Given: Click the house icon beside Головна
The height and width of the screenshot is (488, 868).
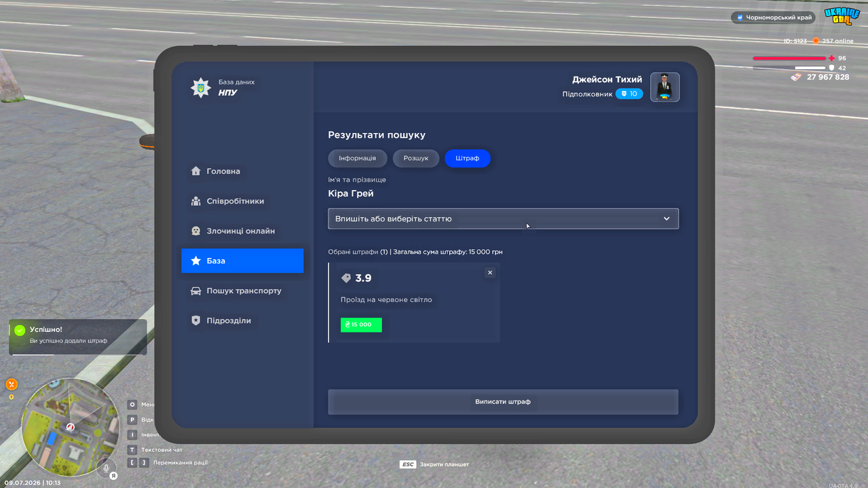Looking at the screenshot, I should tap(196, 171).
